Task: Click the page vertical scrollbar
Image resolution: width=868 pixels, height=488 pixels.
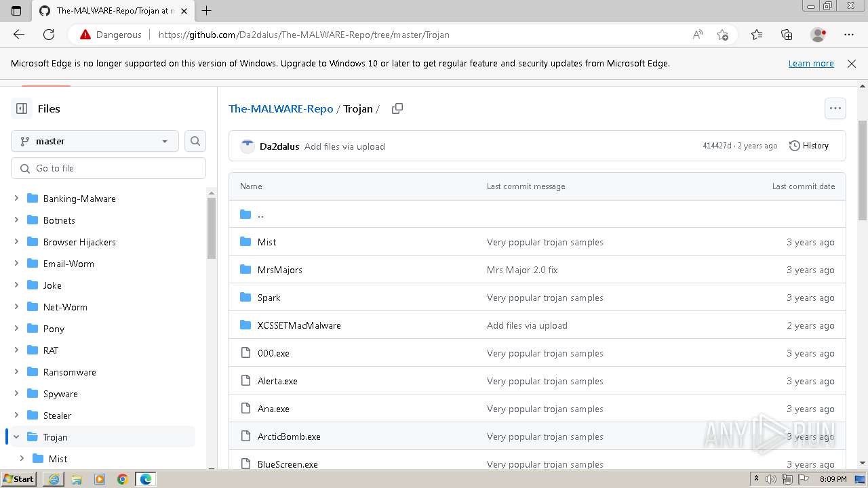Action: point(863,169)
